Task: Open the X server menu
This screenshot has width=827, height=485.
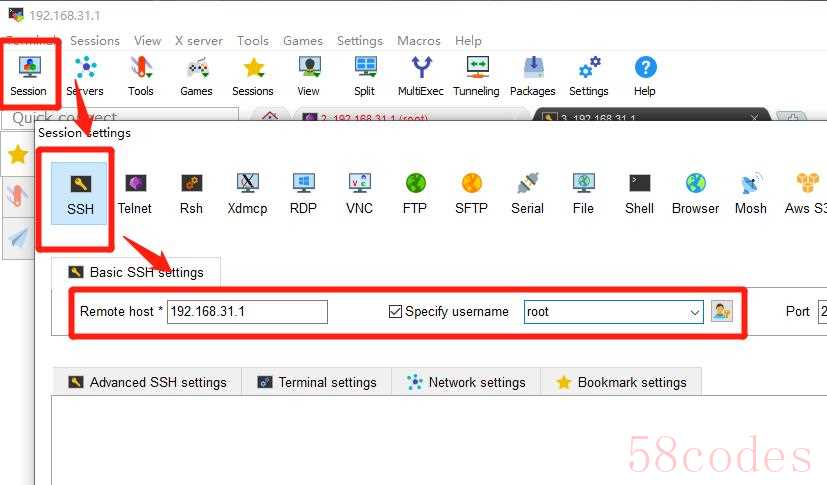Action: click(x=199, y=41)
